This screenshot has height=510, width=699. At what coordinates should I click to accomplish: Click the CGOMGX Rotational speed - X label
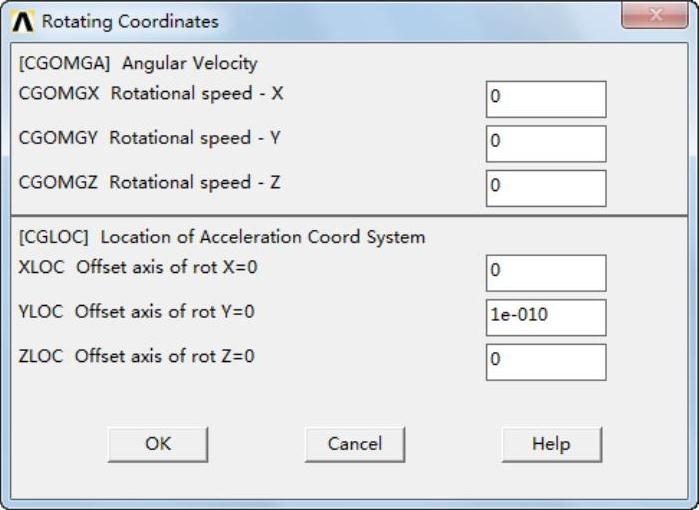pyautogui.click(x=151, y=94)
